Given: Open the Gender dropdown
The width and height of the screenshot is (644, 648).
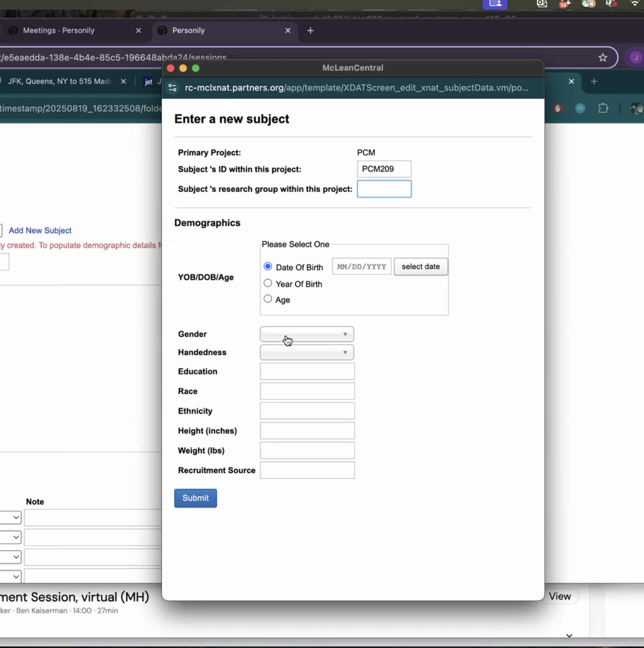Looking at the screenshot, I should [306, 334].
